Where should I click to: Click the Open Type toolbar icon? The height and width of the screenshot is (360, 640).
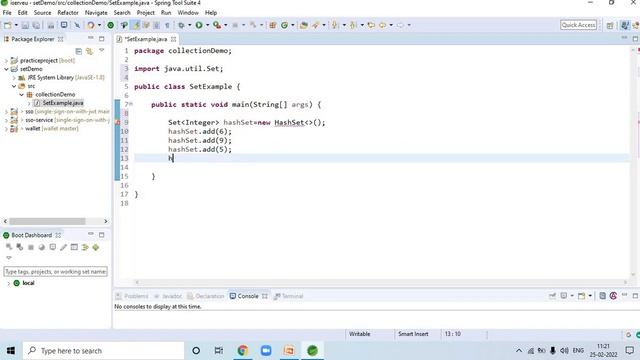[304, 25]
